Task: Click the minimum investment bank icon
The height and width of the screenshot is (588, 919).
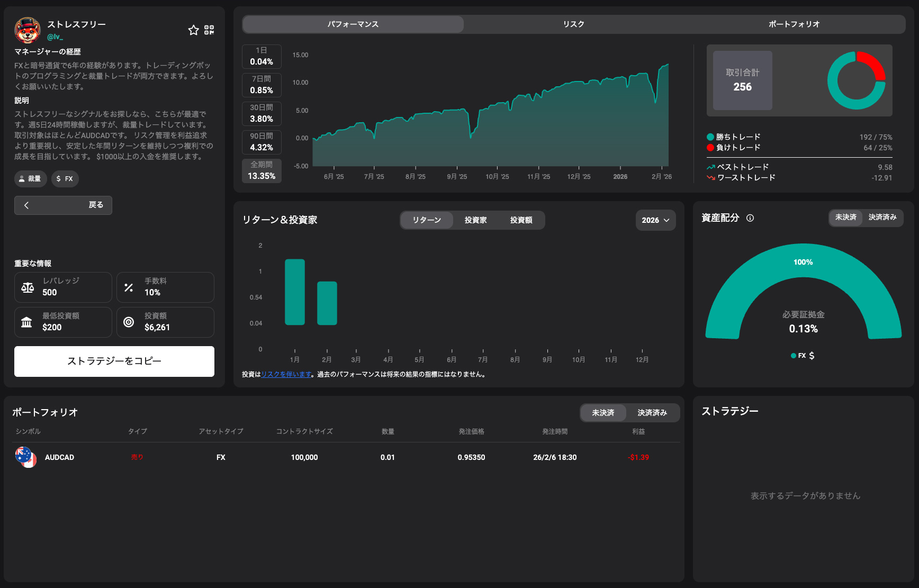Action: click(26, 322)
